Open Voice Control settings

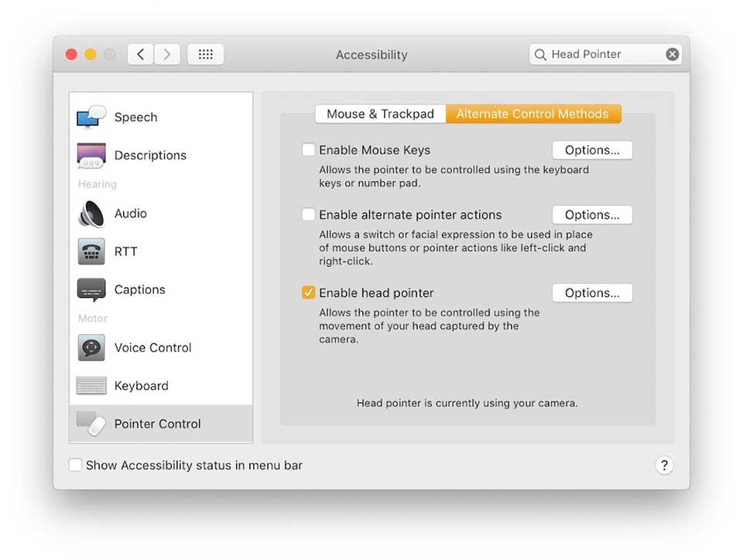152,347
